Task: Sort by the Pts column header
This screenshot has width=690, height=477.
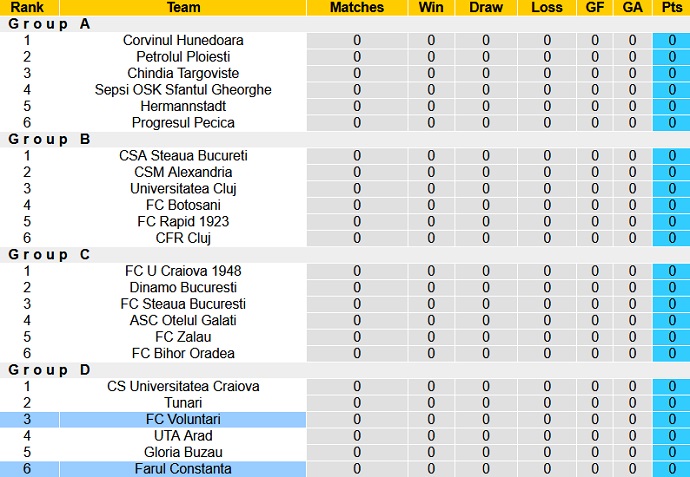Action: coord(672,7)
